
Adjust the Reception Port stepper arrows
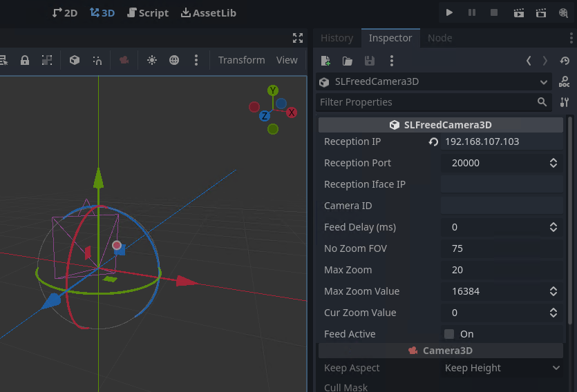tap(554, 163)
